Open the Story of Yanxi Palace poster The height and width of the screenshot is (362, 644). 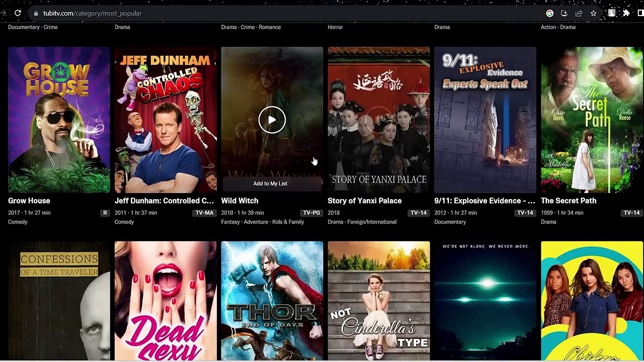pyautogui.click(x=379, y=120)
